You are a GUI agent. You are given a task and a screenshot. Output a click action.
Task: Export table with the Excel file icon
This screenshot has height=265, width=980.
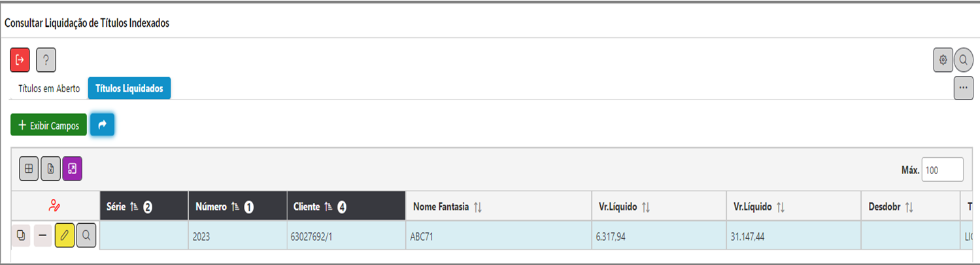[x=50, y=169]
